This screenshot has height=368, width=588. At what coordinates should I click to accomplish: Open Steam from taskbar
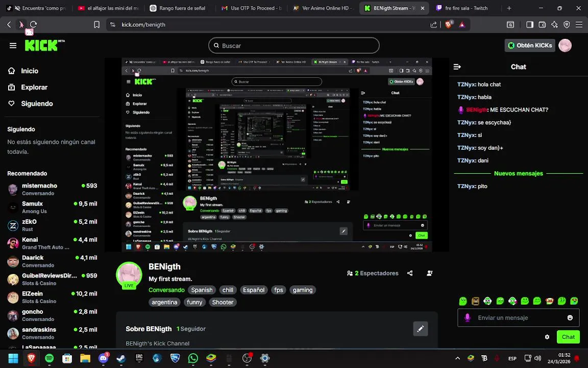tap(121, 358)
